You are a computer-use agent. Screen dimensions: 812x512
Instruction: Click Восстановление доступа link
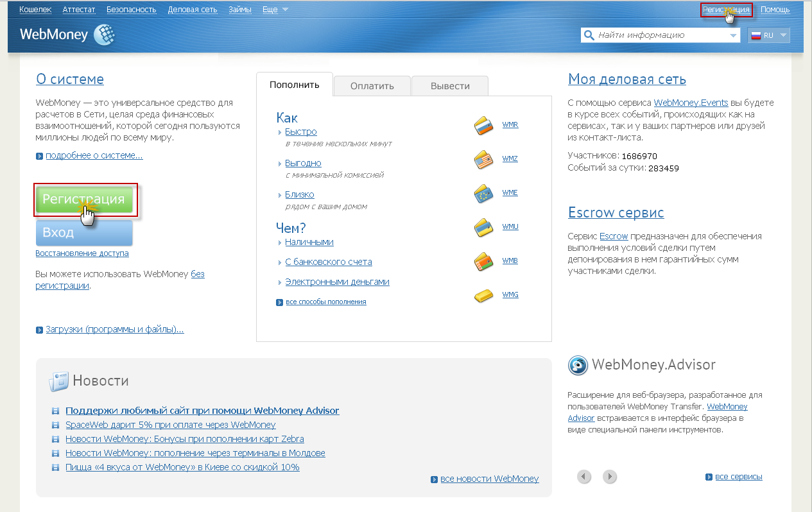[82, 253]
